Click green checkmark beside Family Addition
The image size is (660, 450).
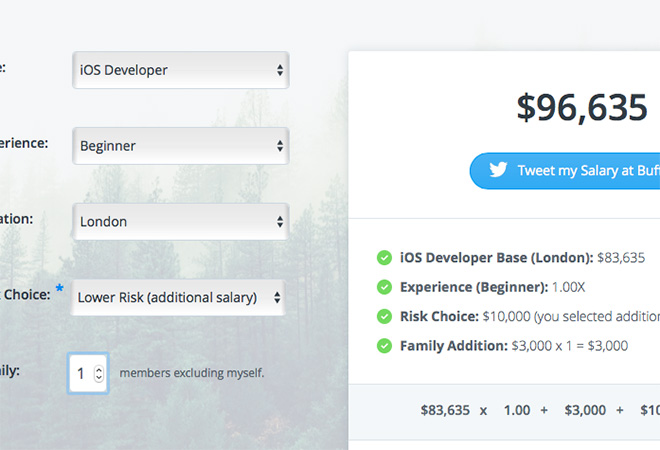pyautogui.click(x=384, y=346)
